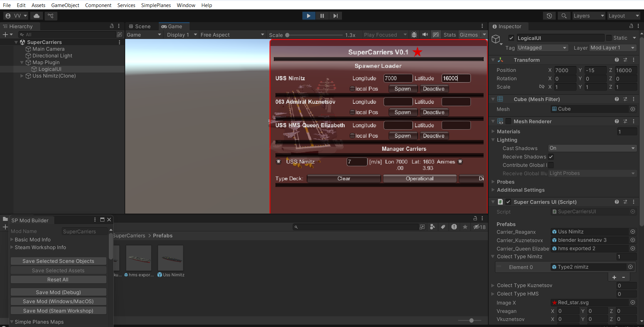Open the GameObject menu
This screenshot has width=644, height=327.
[65, 5]
